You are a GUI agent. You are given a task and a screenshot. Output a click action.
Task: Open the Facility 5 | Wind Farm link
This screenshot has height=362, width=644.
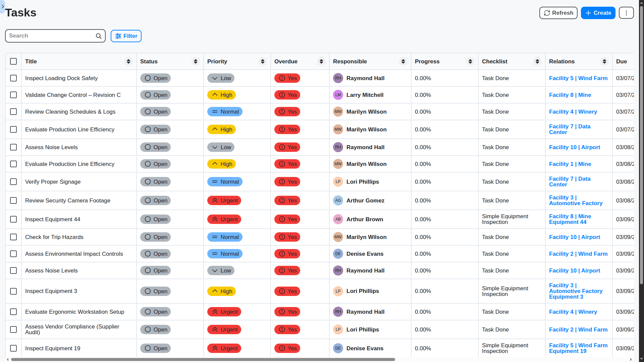(x=578, y=78)
